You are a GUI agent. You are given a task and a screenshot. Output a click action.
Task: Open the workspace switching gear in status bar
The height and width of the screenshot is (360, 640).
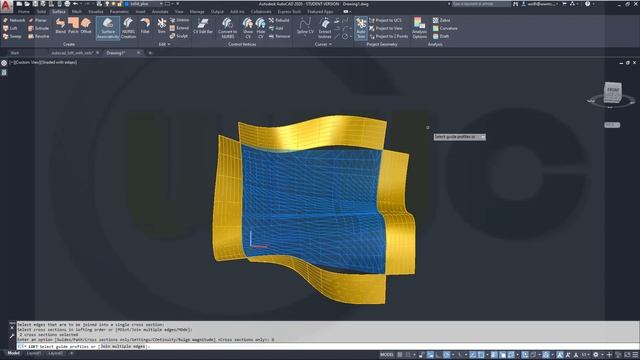coord(596,355)
